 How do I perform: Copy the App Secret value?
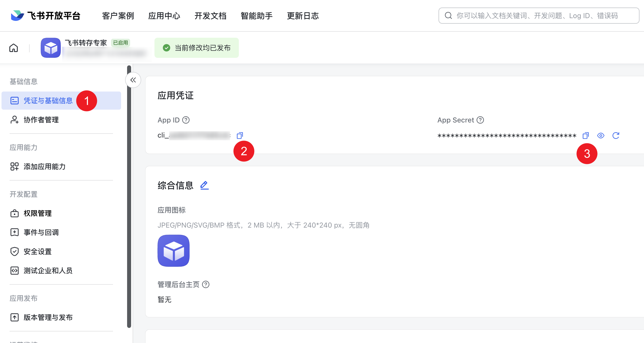coord(585,136)
